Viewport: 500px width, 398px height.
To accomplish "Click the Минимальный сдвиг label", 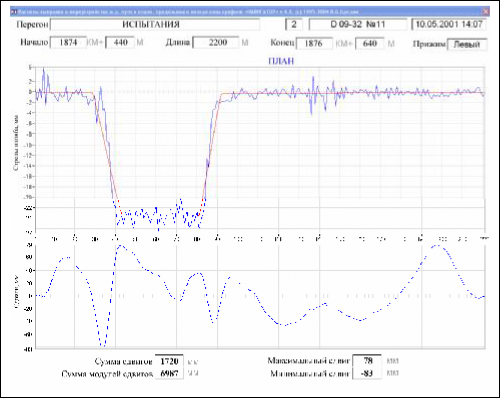I will click(x=310, y=373).
